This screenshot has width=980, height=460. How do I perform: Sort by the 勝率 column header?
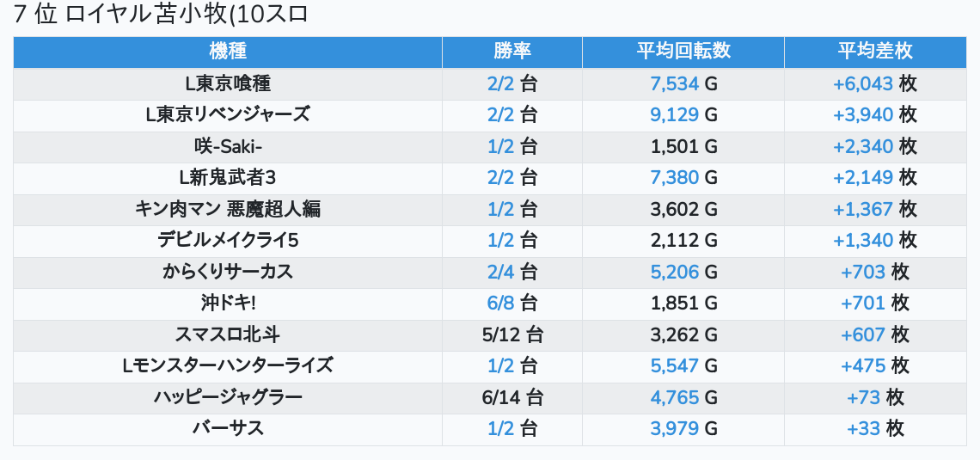click(512, 52)
